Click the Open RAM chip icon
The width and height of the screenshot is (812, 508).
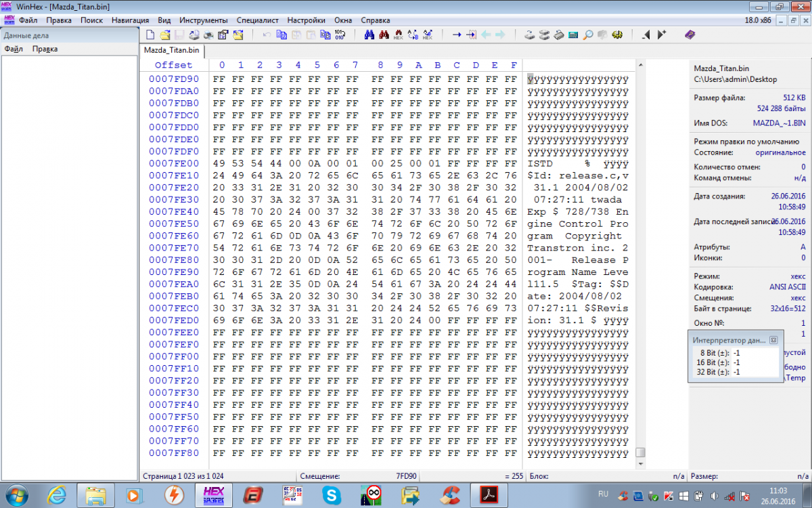coord(559,35)
